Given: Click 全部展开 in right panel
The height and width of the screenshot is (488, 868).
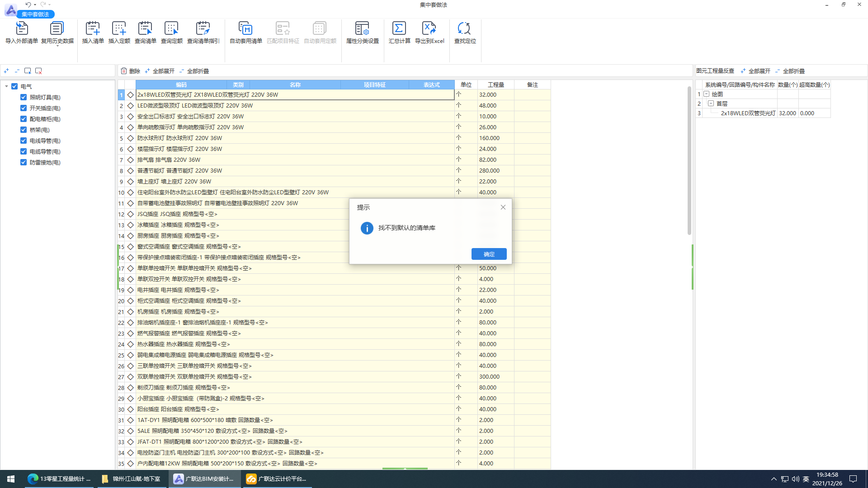Looking at the screenshot, I should tap(755, 71).
